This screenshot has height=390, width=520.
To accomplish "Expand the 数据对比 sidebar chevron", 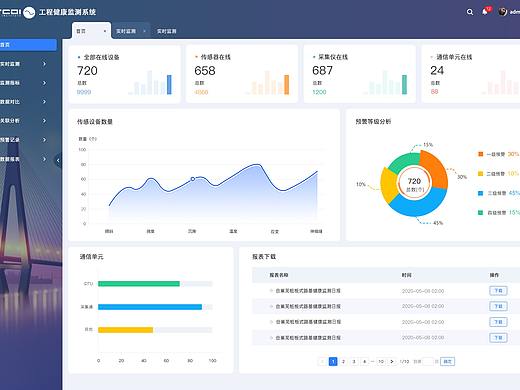I will (44, 101).
